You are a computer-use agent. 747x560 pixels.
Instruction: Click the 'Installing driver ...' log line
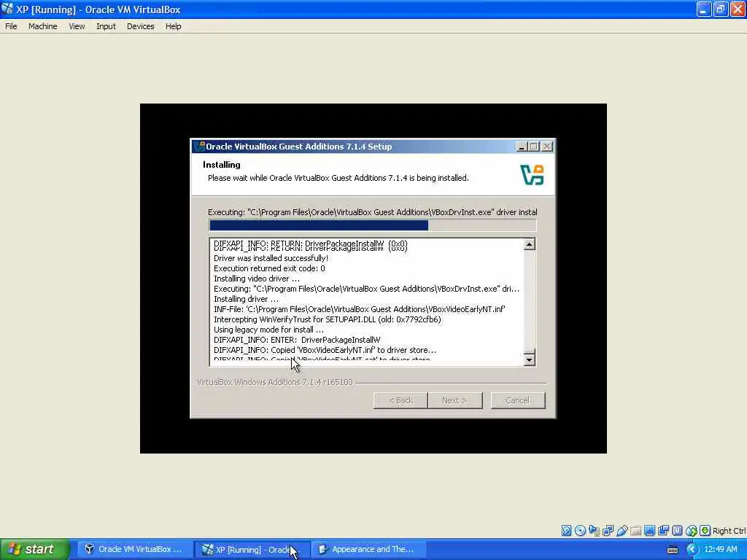(247, 299)
